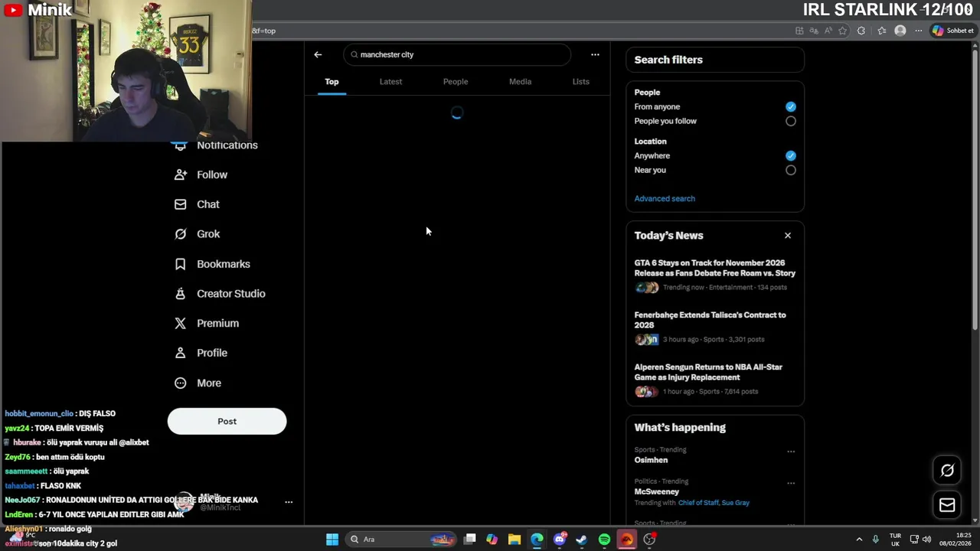Select From anyone radio option
Image resolution: width=980 pixels, height=551 pixels.
pyautogui.click(x=791, y=106)
